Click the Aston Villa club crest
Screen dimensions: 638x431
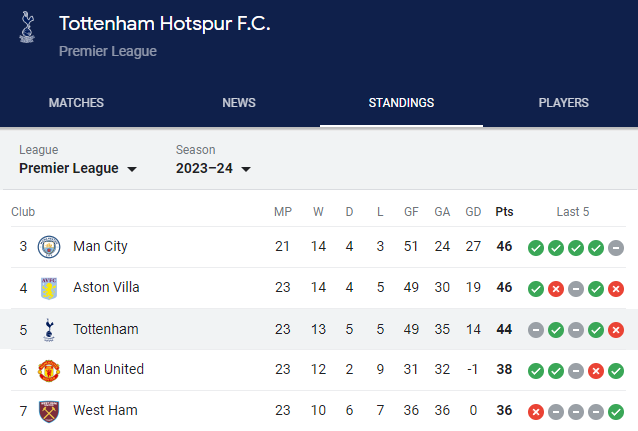(x=49, y=288)
